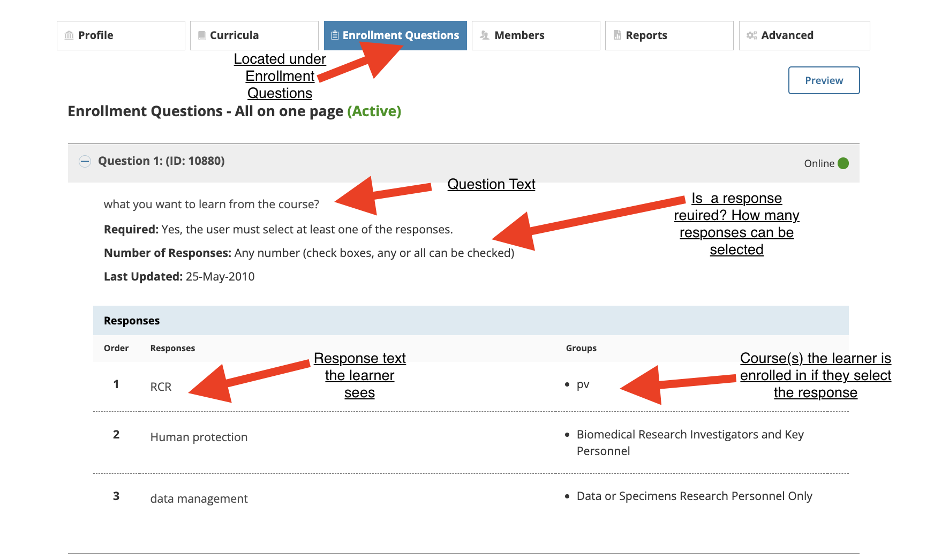The image size is (949, 560).
Task: Click the green Online status dot
Action: coord(843,163)
